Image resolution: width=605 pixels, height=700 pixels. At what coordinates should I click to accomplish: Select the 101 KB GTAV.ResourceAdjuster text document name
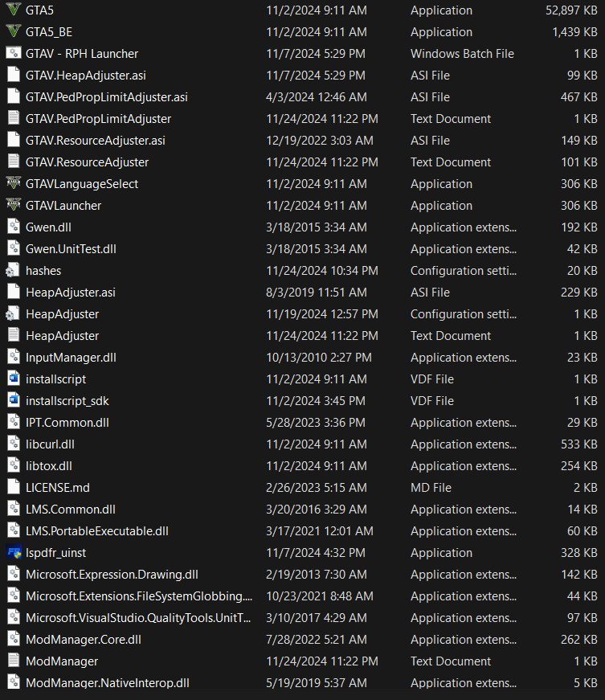pos(87,162)
